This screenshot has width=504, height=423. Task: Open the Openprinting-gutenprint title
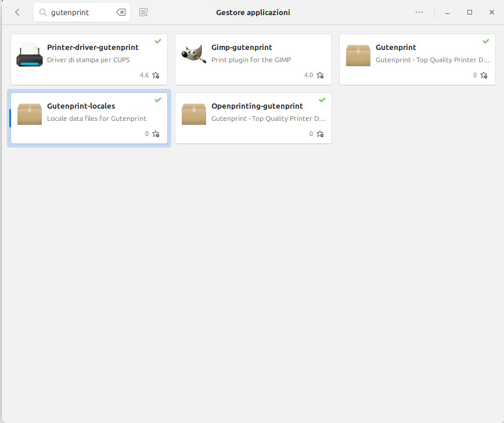click(257, 106)
